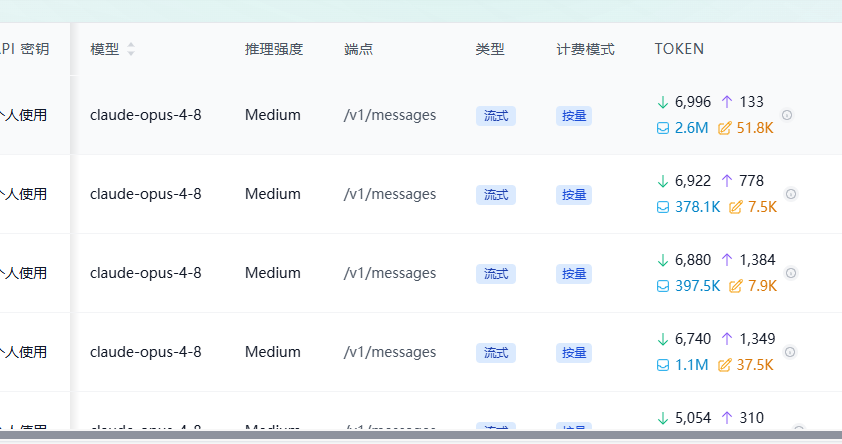Click the cache read icon beside 2.6M

[x=663, y=128]
